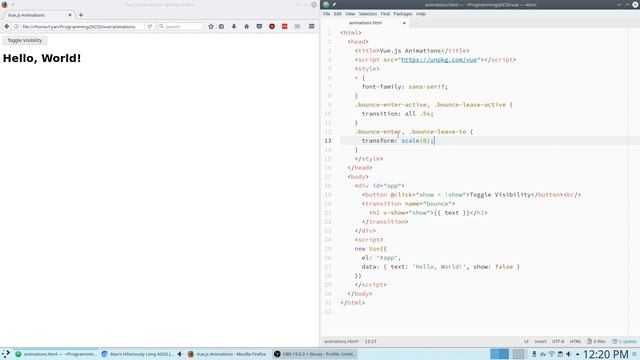Click 'transform: scale(0);' on line 13
This screenshot has height=360, width=640.
[x=398, y=141]
